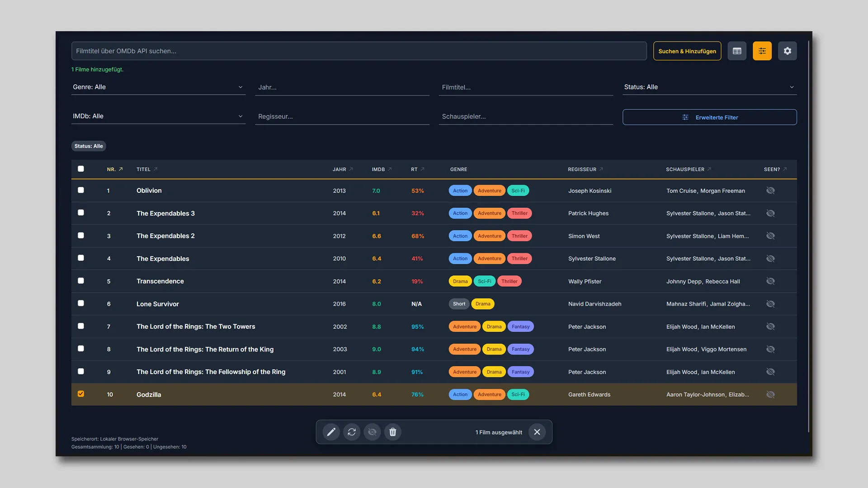Toggle the filter panel icon button
This screenshot has width=868, height=488.
(x=762, y=51)
